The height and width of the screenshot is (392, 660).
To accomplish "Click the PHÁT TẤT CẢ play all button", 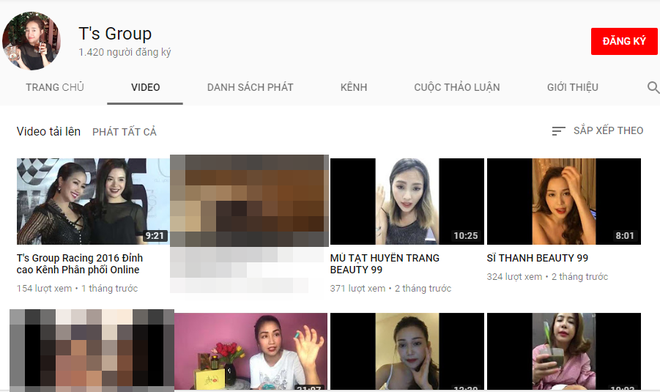I will tap(125, 132).
